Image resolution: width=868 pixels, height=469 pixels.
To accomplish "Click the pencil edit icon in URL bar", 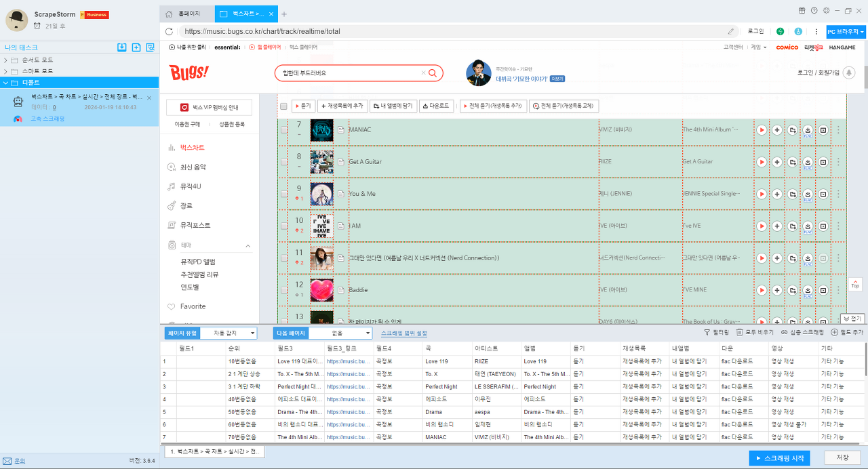I will [x=731, y=31].
